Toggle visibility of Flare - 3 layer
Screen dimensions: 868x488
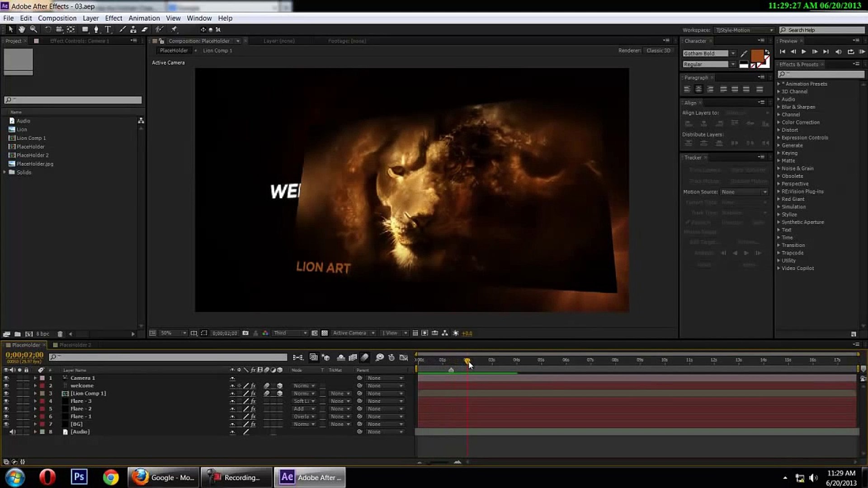click(x=6, y=401)
